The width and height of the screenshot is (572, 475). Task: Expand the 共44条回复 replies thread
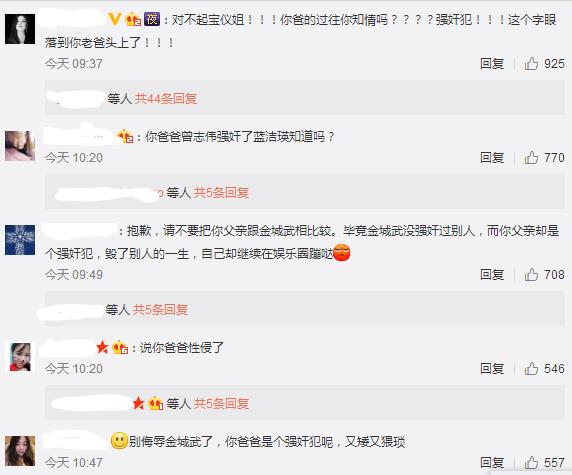(x=166, y=99)
